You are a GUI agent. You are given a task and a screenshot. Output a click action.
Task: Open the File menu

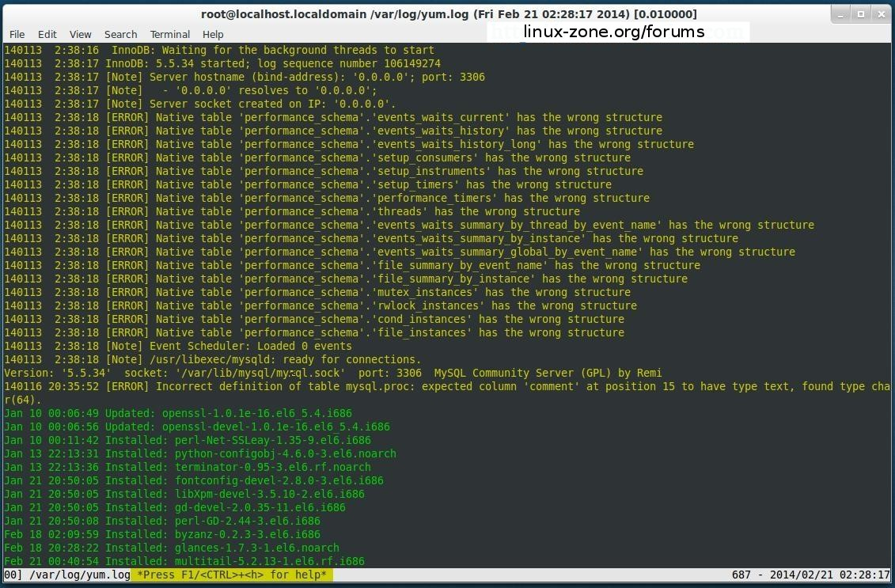(x=17, y=34)
